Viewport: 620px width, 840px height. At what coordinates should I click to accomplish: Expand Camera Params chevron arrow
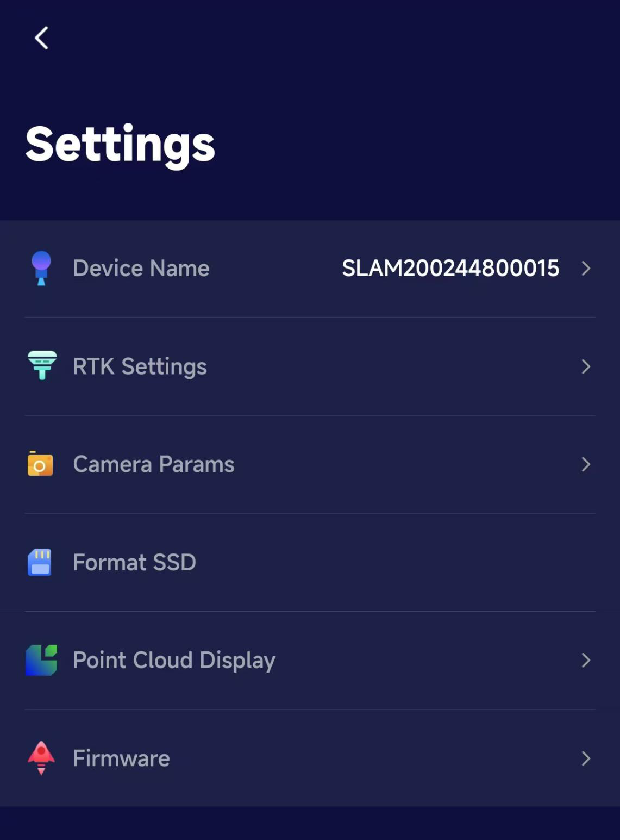tap(586, 464)
